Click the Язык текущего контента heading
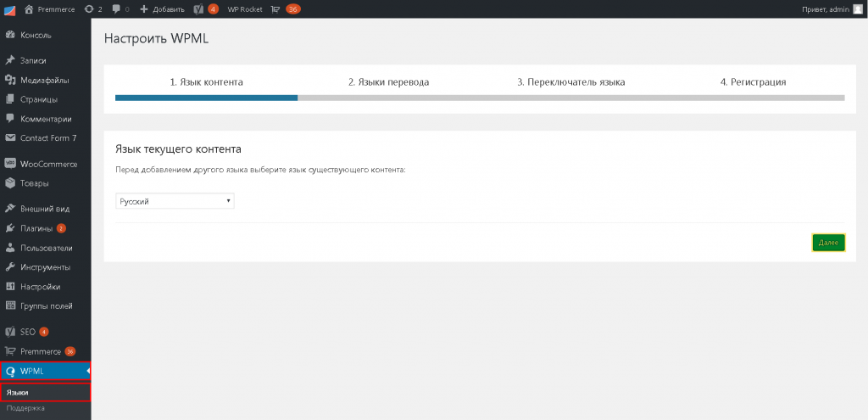 tap(178, 149)
